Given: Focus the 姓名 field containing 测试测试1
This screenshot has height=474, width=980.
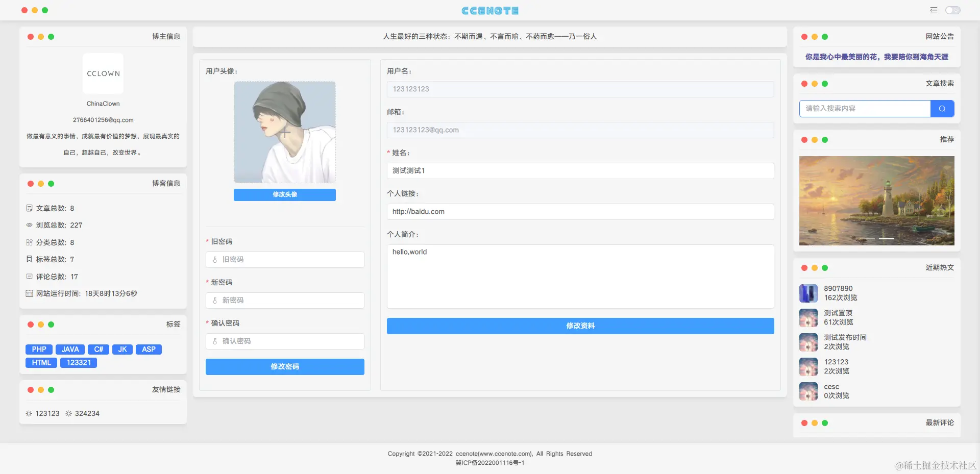Looking at the screenshot, I should (x=580, y=171).
